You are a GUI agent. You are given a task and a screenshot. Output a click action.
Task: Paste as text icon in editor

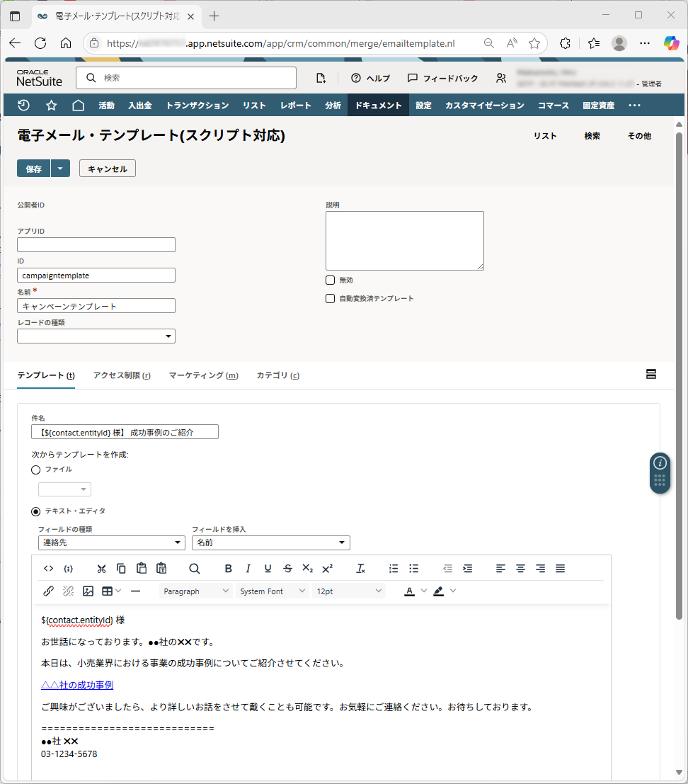coord(161,569)
